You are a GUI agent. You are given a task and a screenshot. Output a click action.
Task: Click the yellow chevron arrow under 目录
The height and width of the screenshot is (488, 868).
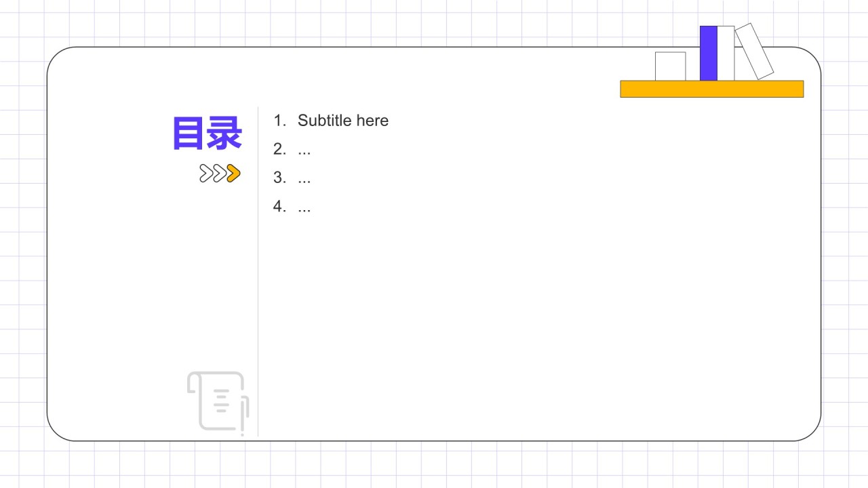(x=233, y=174)
